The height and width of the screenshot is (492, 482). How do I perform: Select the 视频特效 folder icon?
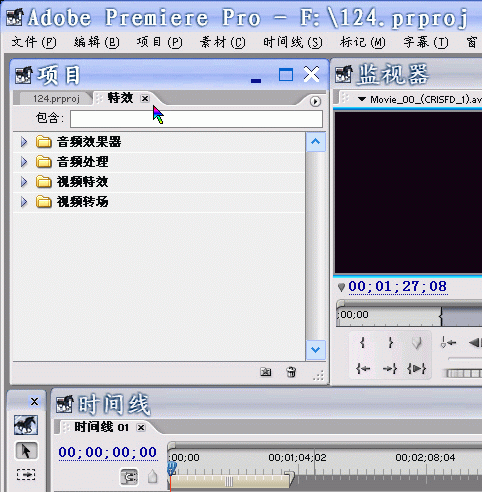(x=44, y=182)
